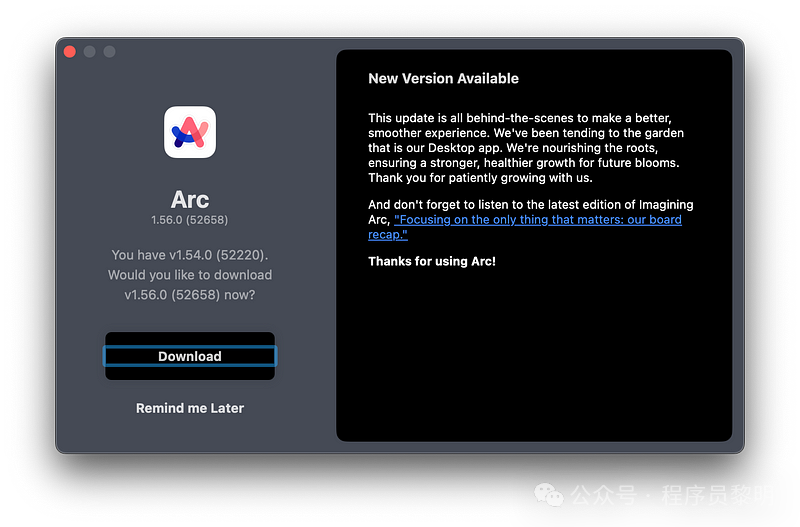Click the Download button
This screenshot has width=800, height=527.
(190, 356)
